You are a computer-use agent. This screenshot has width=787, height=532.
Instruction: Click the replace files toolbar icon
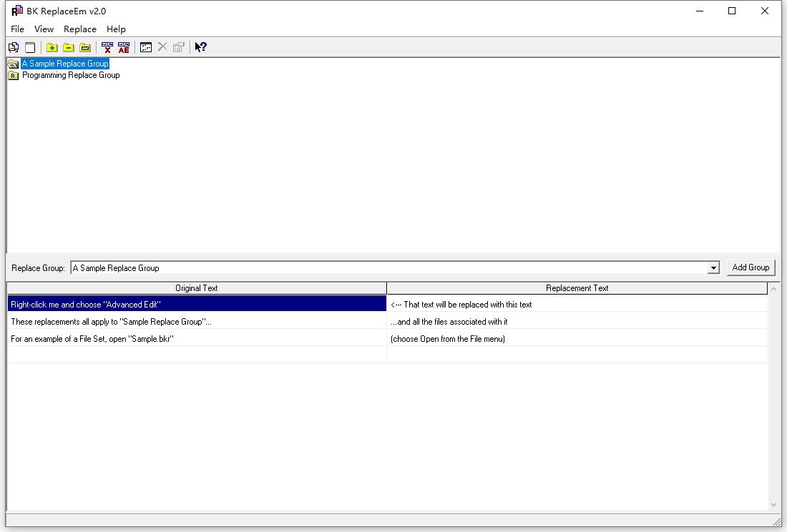(x=14, y=47)
